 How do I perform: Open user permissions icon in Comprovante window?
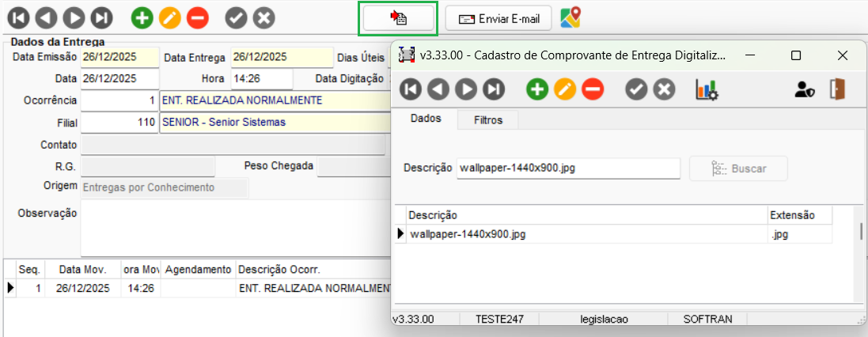805,89
